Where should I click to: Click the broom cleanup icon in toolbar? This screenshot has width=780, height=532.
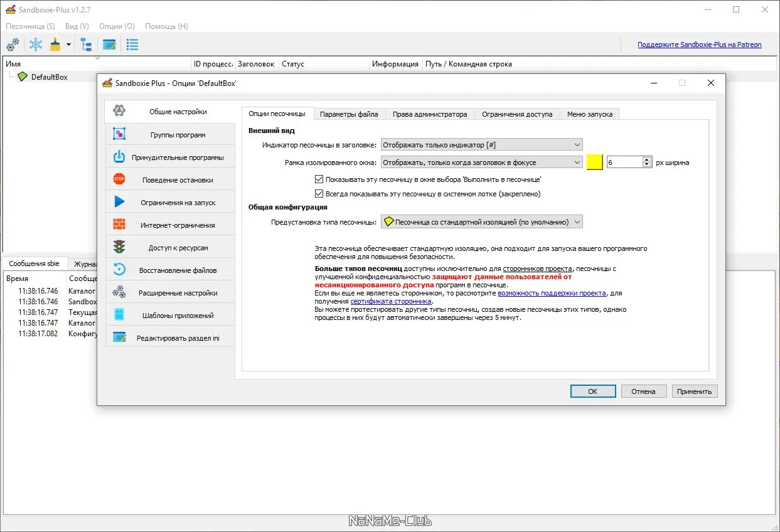(55, 45)
